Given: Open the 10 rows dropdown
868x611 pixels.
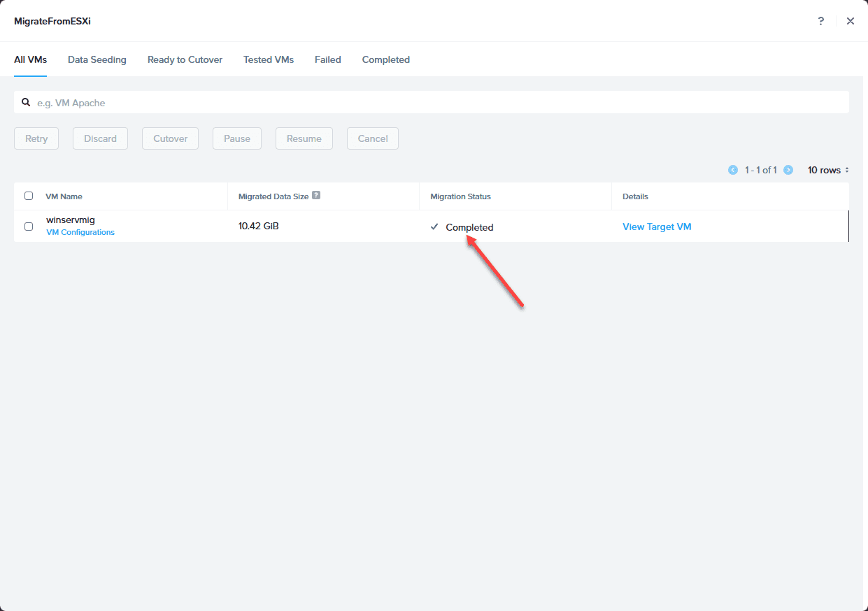Looking at the screenshot, I should tap(828, 170).
